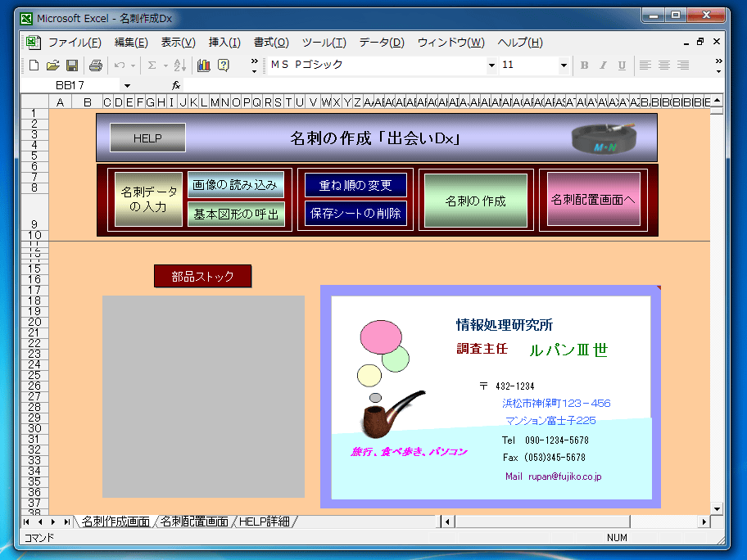747x560 pixels.
Task: Toggle Underline formatting
Action: pyautogui.click(x=622, y=65)
